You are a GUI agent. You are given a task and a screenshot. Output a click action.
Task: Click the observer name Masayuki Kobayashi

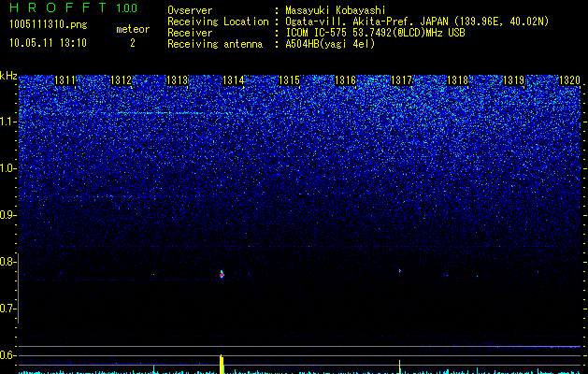[336, 10]
